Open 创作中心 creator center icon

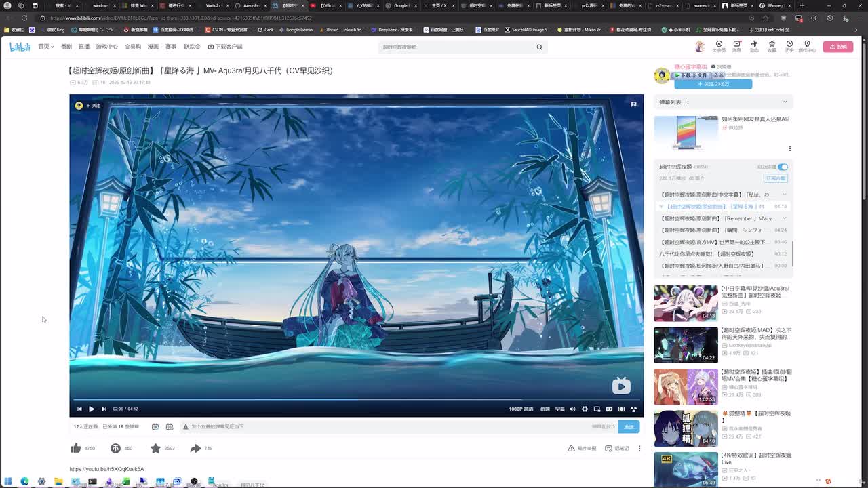(807, 46)
